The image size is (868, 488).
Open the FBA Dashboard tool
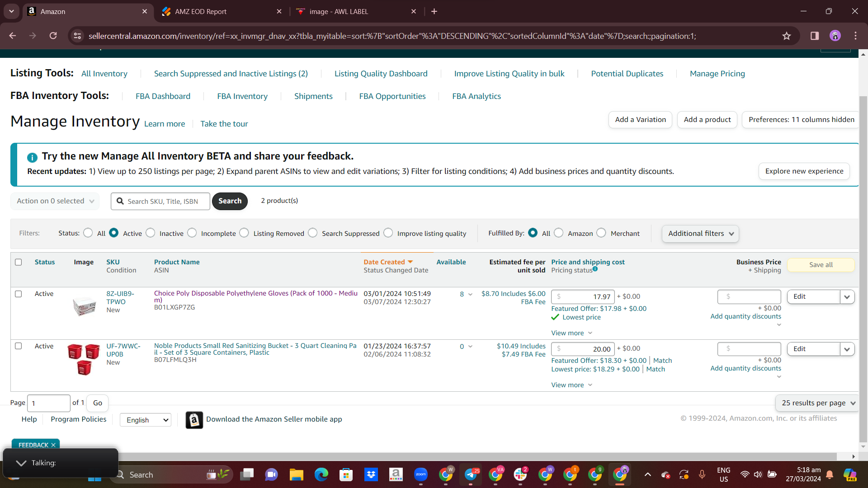click(x=163, y=96)
